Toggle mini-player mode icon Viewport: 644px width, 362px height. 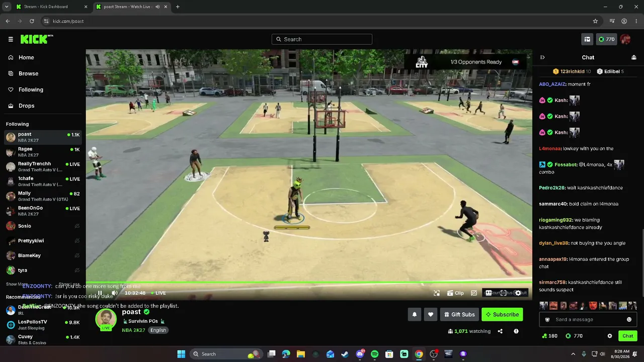437,293
